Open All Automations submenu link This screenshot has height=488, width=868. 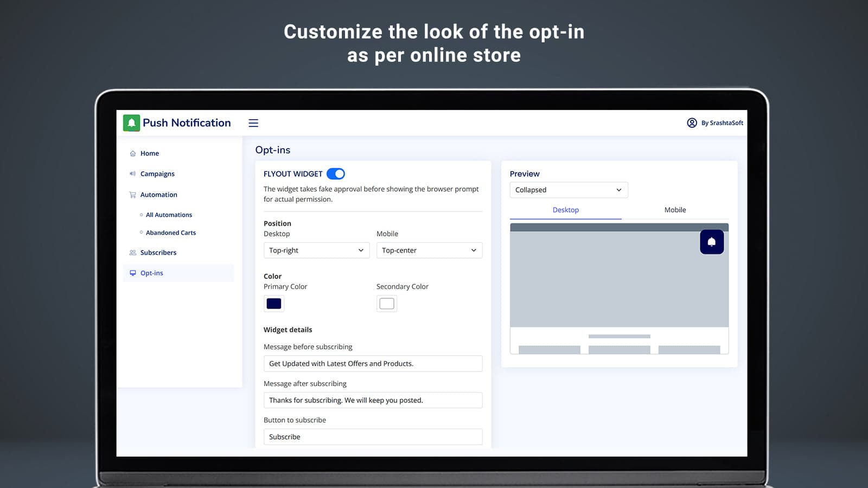[169, 215]
